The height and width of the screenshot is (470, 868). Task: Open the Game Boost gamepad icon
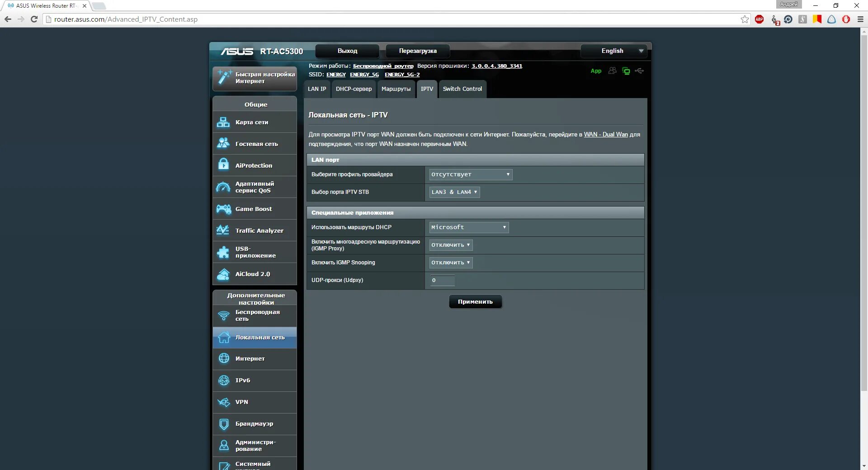pos(223,209)
